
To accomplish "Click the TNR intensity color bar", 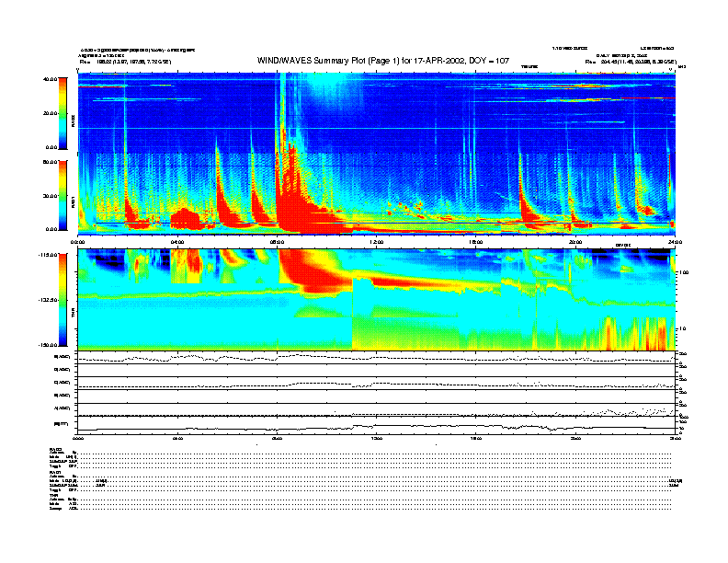I will point(63,300).
